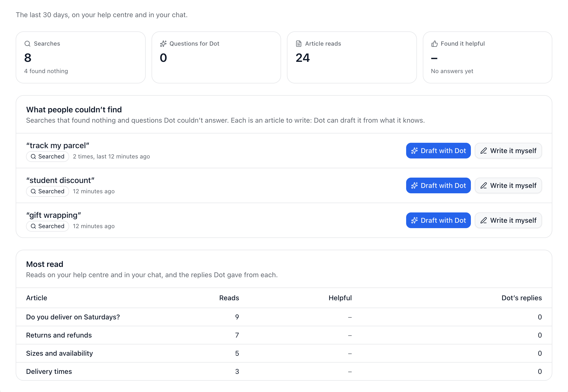Click the Searches count of 8
The image size is (568, 392).
[28, 58]
